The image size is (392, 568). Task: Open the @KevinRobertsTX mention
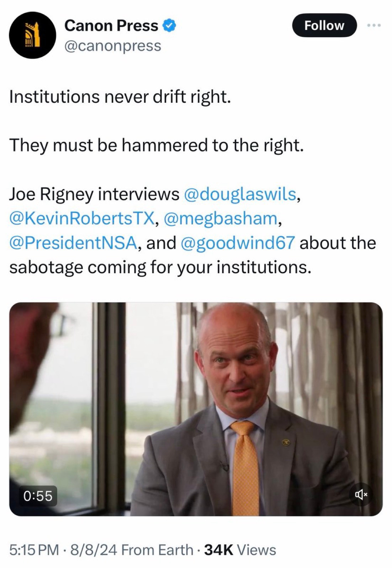(x=82, y=218)
